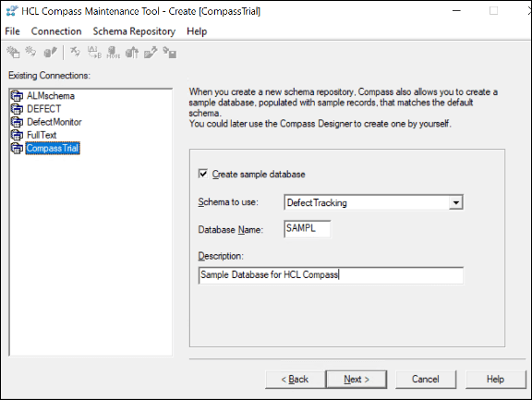532x400 pixels.
Task: Select FullText connection in list
Action: [x=42, y=135]
